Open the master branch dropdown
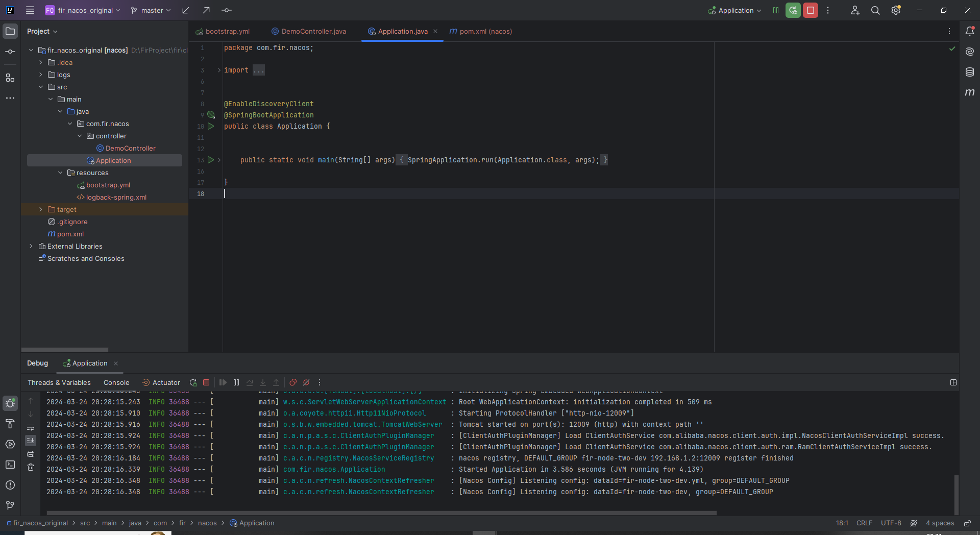980x535 pixels. tap(151, 10)
